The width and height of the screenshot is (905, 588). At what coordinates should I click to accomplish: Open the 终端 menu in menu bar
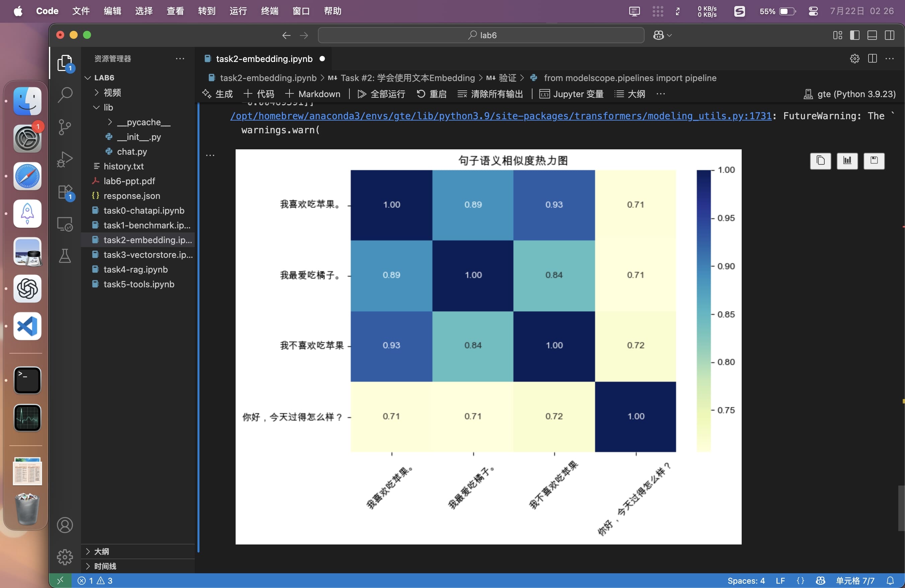tap(269, 11)
